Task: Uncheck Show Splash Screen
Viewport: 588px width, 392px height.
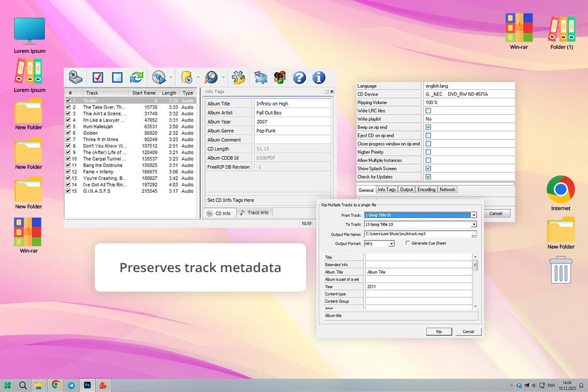Action: click(x=428, y=168)
